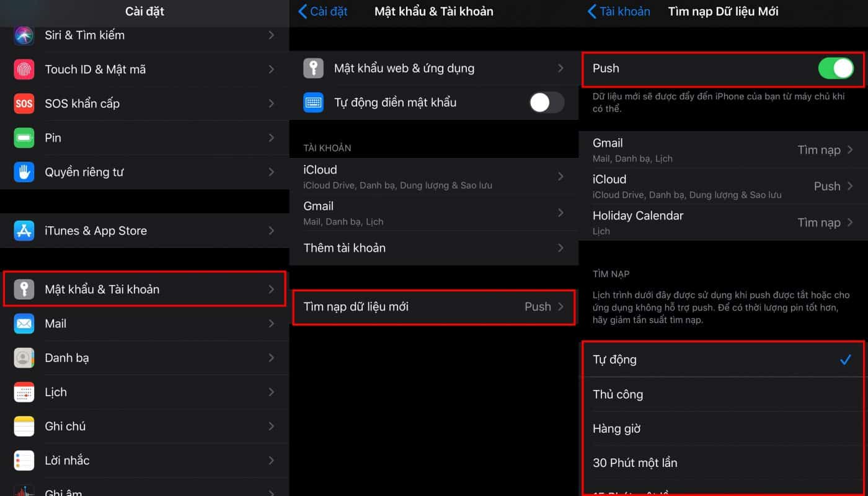The width and height of the screenshot is (868, 496).
Task: Tap Thêm tài khoản to add account
Action: (433, 248)
